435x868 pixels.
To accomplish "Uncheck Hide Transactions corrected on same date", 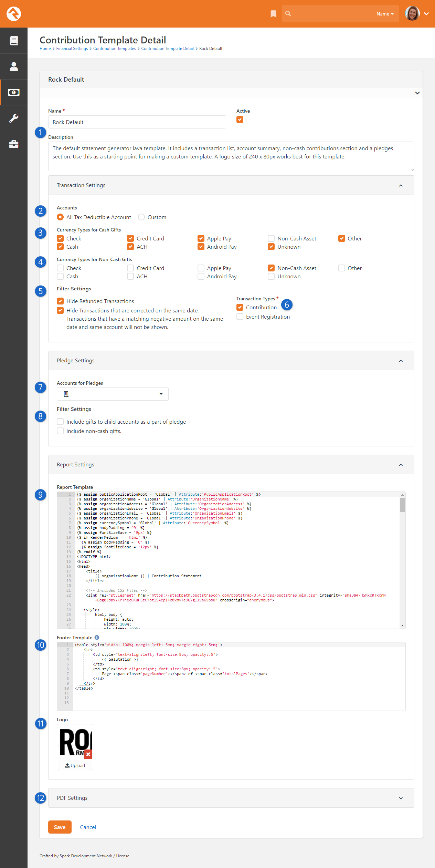I will tap(60, 310).
